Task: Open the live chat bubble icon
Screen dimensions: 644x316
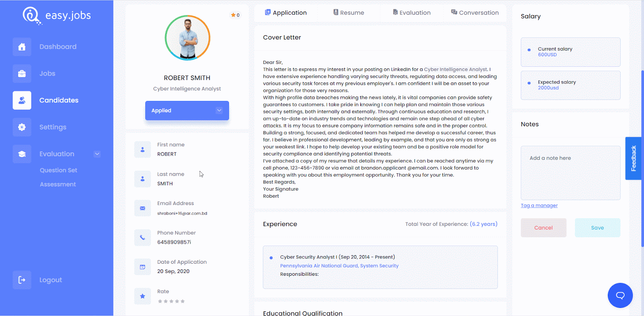Action: coord(620,295)
